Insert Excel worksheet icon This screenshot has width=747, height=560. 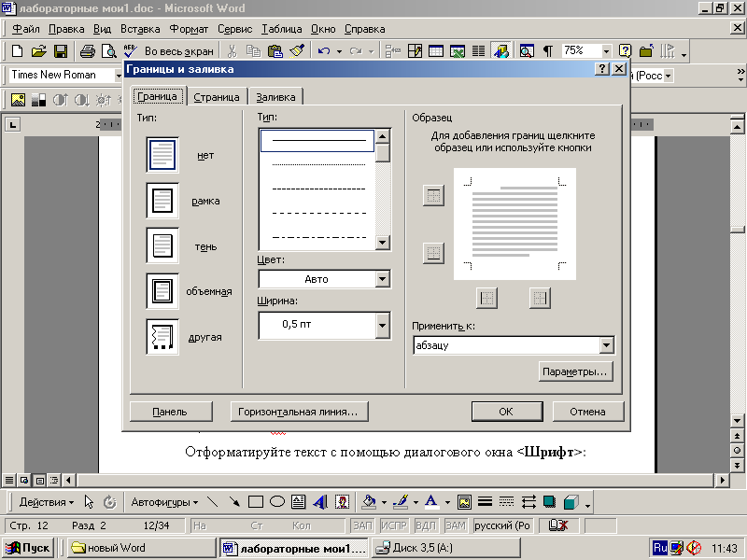point(458,50)
